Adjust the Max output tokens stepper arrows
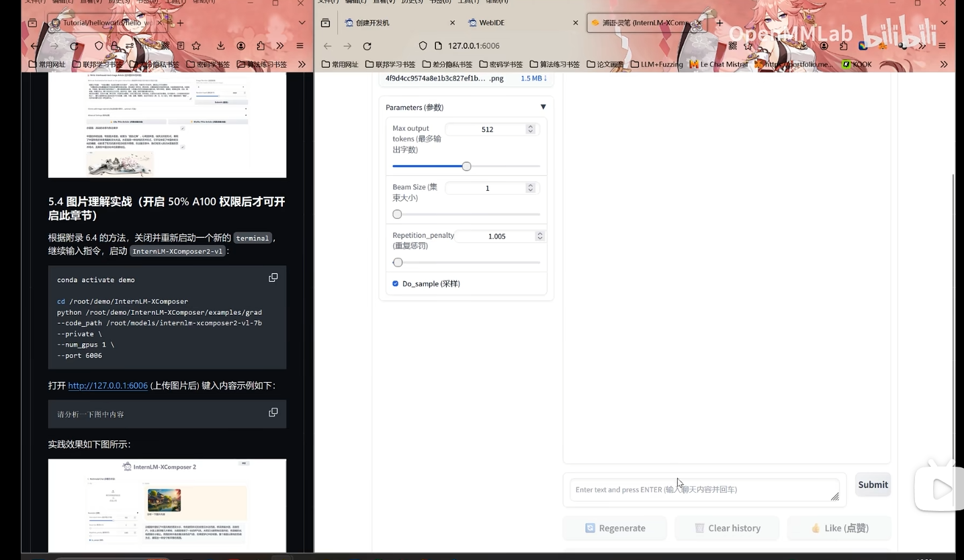 coord(530,129)
